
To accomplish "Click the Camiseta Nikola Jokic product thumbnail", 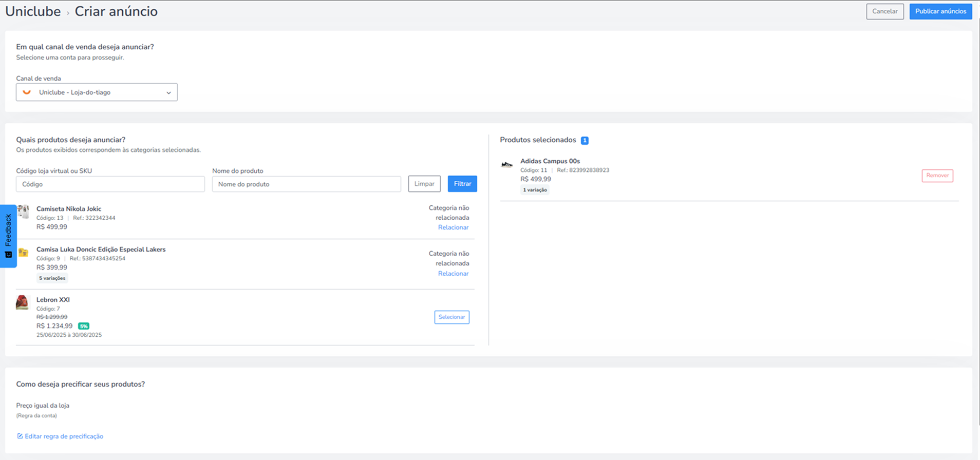I will click(x=23, y=211).
